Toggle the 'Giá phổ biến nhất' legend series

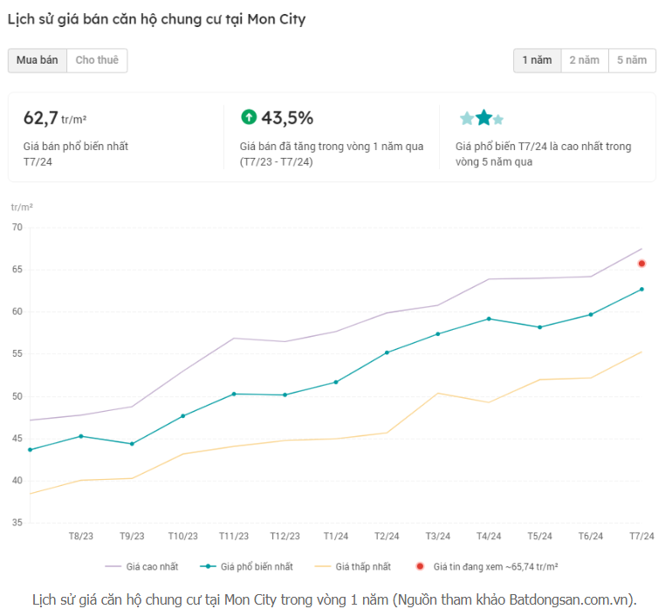(246, 567)
